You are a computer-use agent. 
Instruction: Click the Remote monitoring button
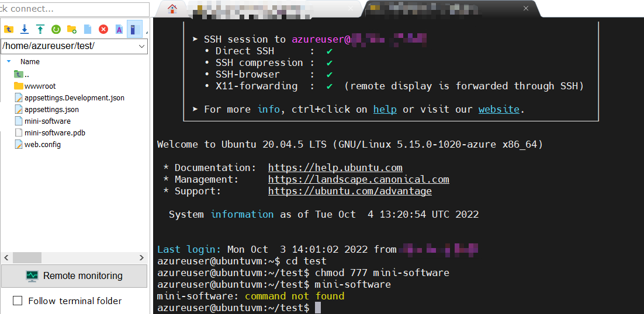[x=74, y=275]
